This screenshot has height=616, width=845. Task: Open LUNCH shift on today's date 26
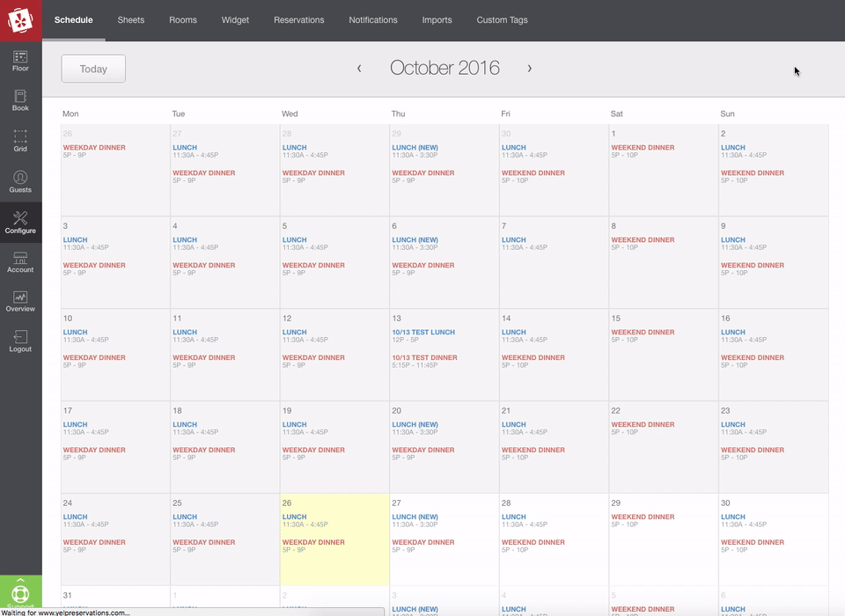coord(294,517)
